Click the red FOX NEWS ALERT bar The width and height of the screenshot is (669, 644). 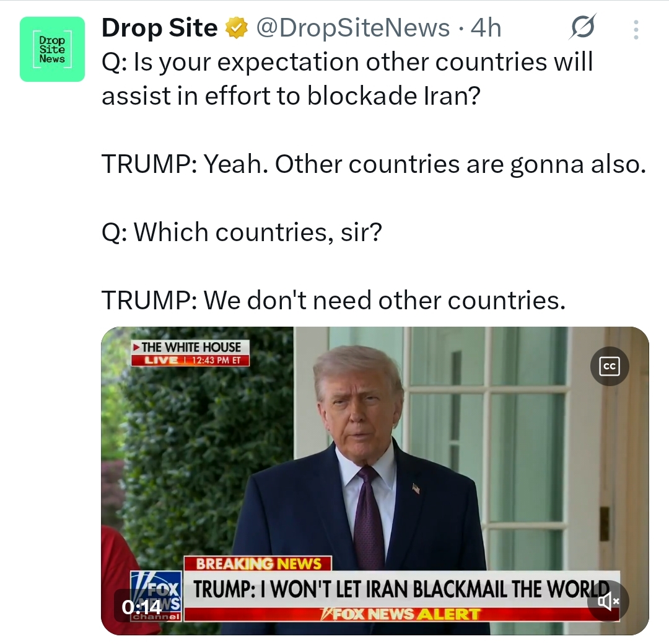[x=402, y=614]
